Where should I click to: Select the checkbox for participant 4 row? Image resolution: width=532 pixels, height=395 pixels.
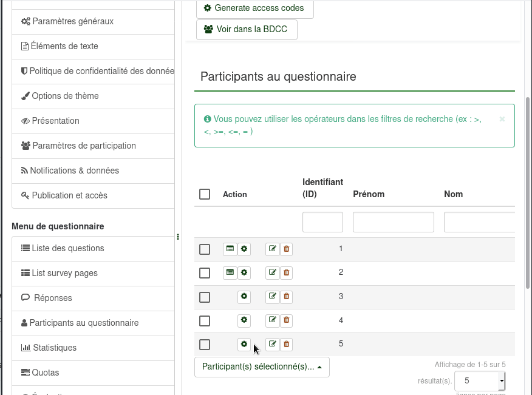[205, 320]
